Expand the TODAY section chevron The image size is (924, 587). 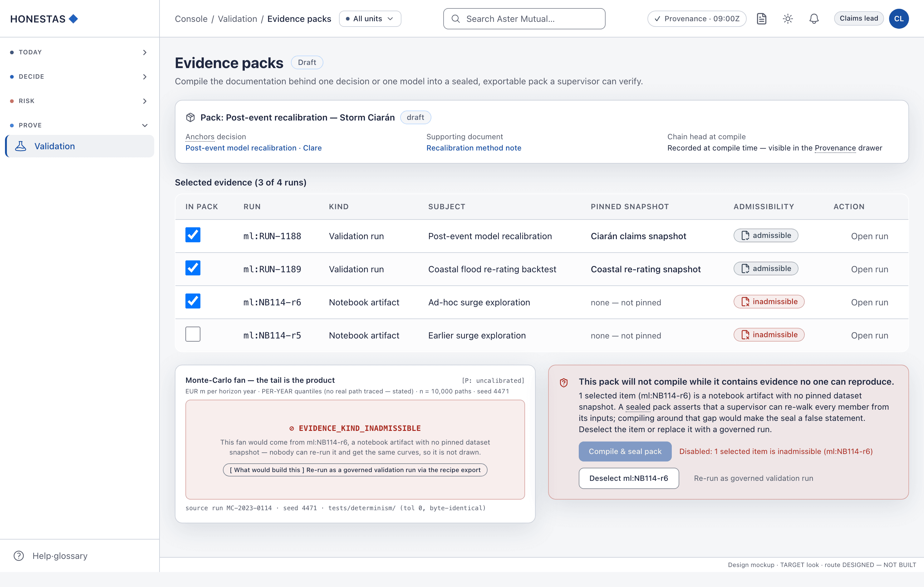[x=145, y=52]
